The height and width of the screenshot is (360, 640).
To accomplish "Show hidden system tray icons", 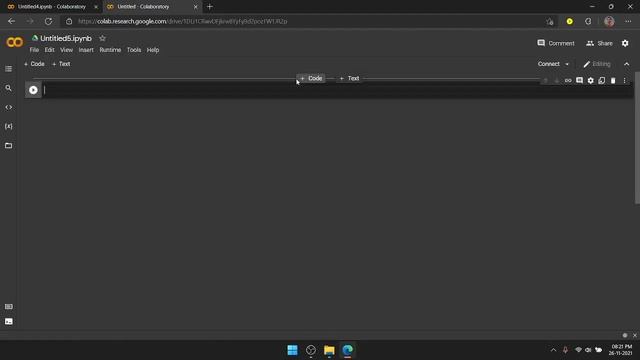I will pyautogui.click(x=553, y=350).
